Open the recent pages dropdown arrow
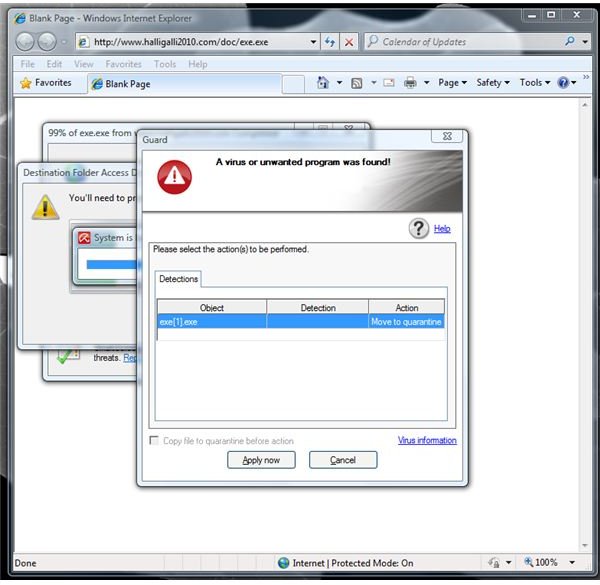The width and height of the screenshot is (600, 585). click(x=64, y=42)
